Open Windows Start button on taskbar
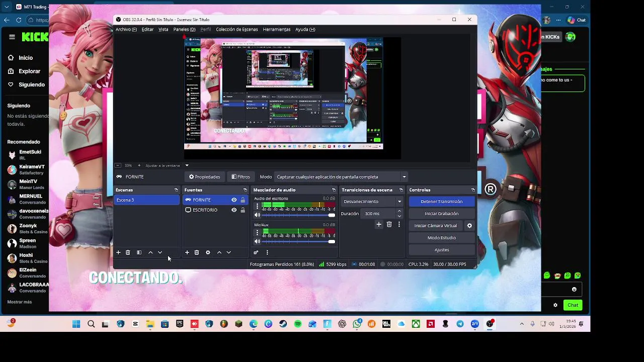This screenshot has width=644, height=362. point(76,324)
